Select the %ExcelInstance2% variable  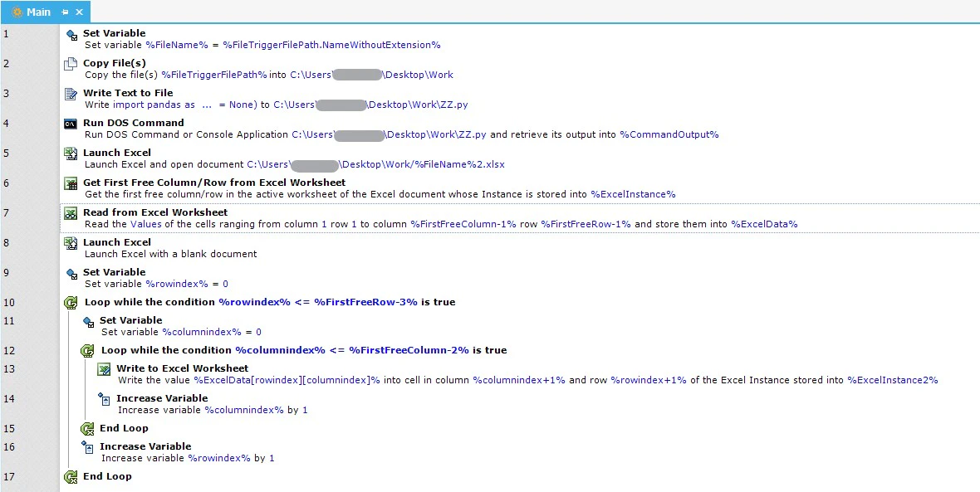coord(893,380)
